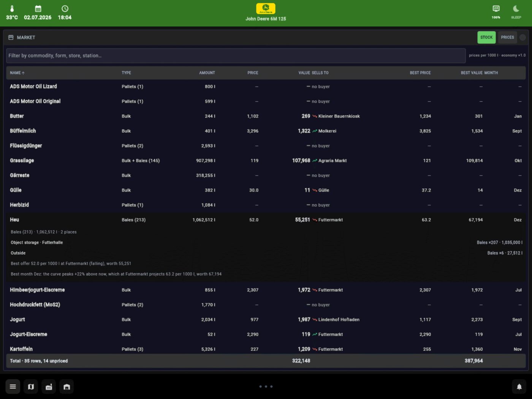Image resolution: width=532 pixels, height=399 pixels.
Task: Sort by the Sells To column header
Action: 320,73
